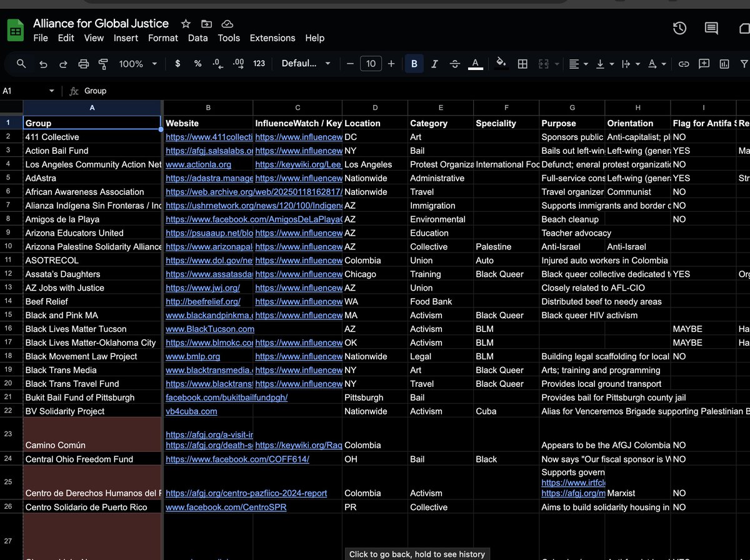This screenshot has width=750, height=560.
Task: Decrease font size with minus button
Action: tap(350, 64)
